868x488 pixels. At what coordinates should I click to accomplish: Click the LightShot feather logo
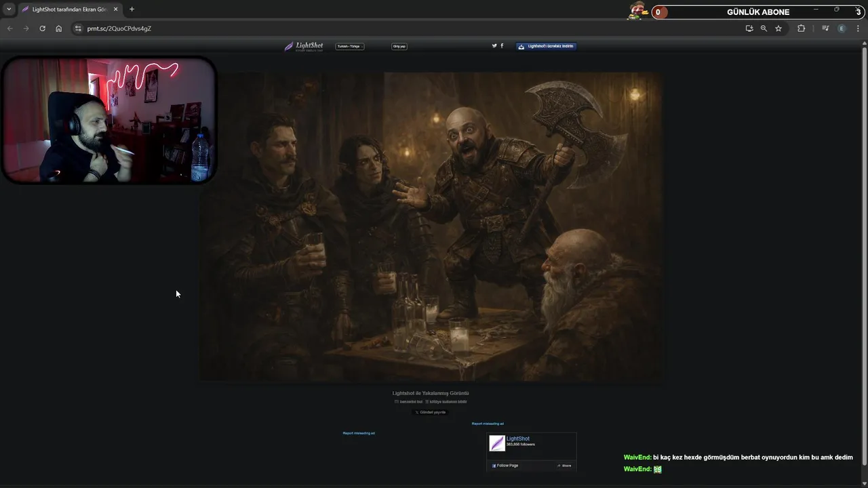304,46
